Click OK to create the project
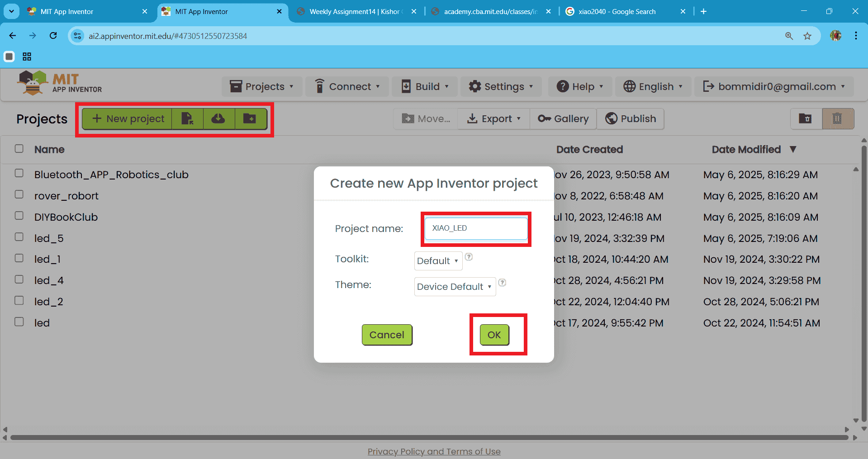This screenshot has width=868, height=459. point(494,335)
